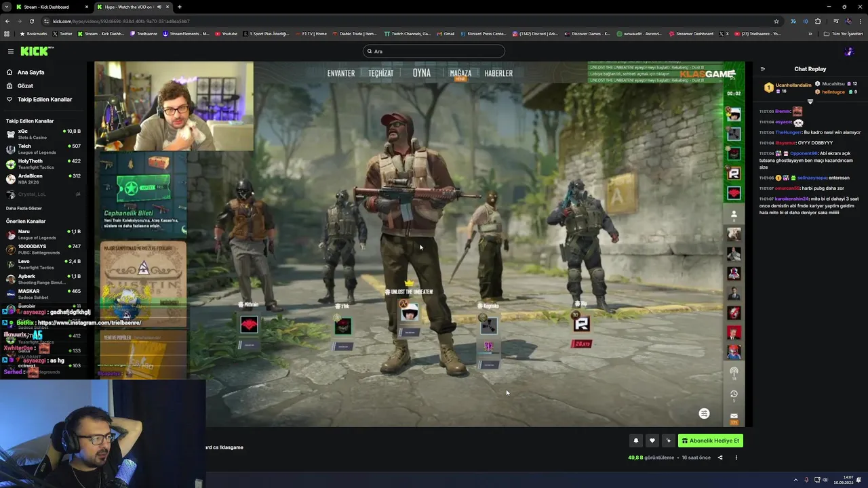This screenshot has height=488, width=868.
Task: Click MAĞAZA tab in game menu
Action: (x=460, y=73)
